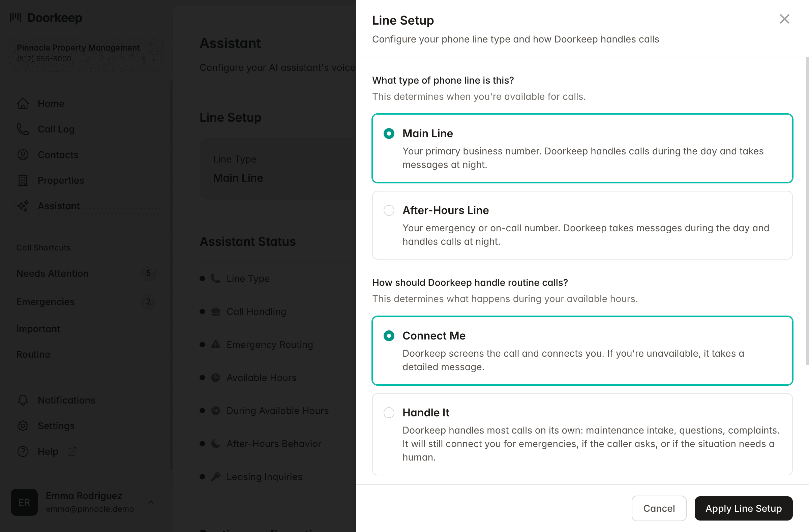Expand the Emergency Routing status row
Screen dimensions: 809x532
(269, 344)
